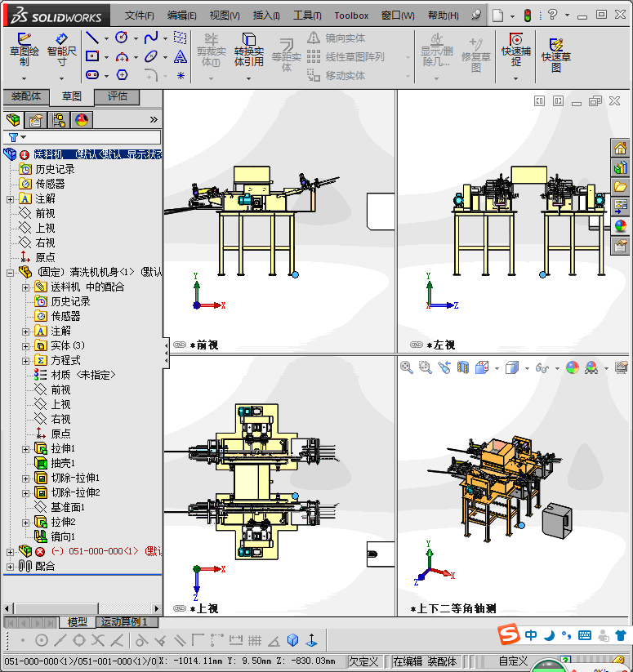Open the 插入(I) menu
The height and width of the screenshot is (672, 633).
[x=266, y=16]
